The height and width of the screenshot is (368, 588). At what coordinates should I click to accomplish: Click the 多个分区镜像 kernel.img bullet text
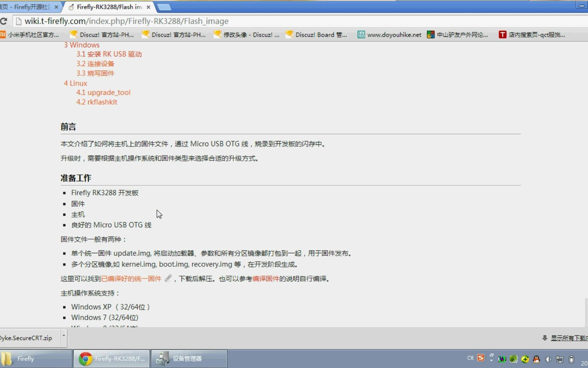185,264
